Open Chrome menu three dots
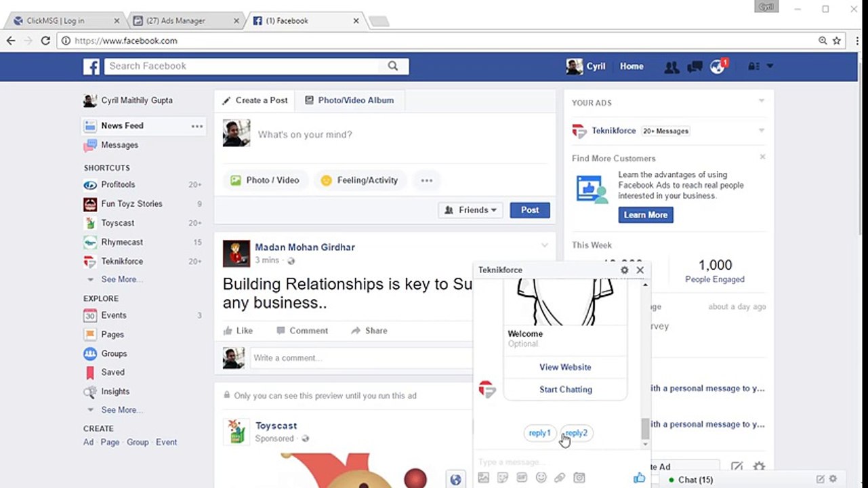The width and height of the screenshot is (868, 488). click(x=857, y=41)
